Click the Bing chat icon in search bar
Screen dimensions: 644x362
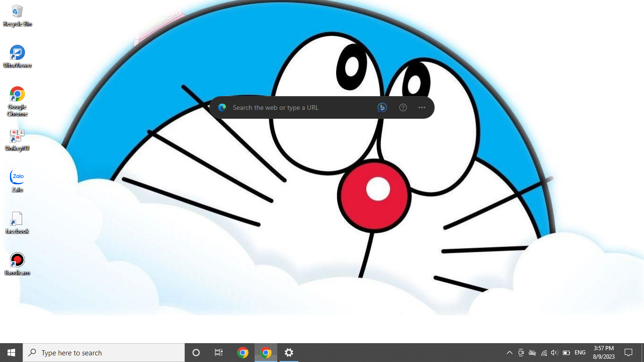tap(382, 107)
